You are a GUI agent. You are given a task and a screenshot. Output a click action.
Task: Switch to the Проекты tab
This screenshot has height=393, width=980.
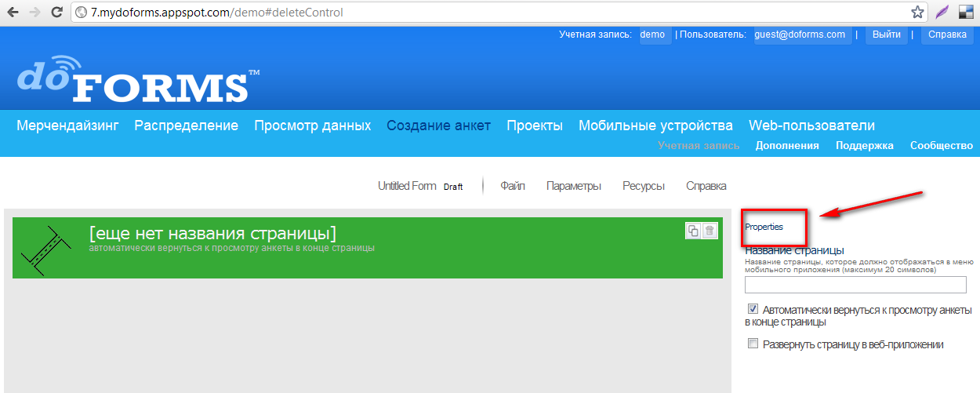click(x=535, y=126)
